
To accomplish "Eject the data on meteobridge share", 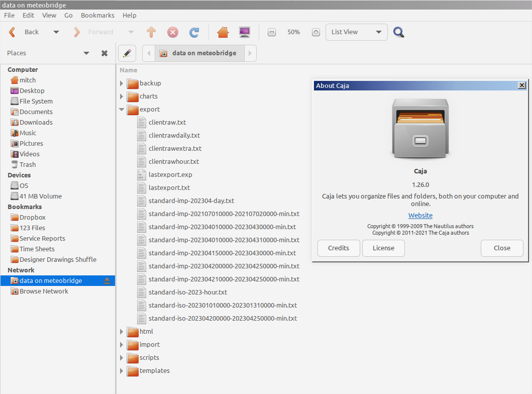I will [107, 280].
